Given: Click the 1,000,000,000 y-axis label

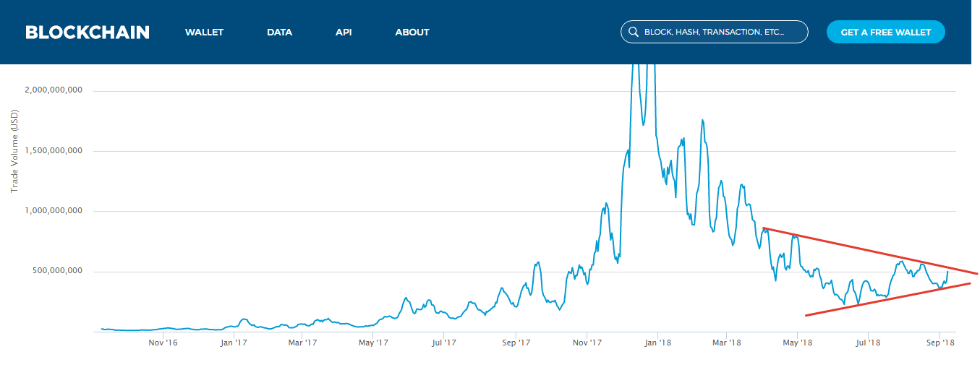Looking at the screenshot, I should (x=54, y=211).
